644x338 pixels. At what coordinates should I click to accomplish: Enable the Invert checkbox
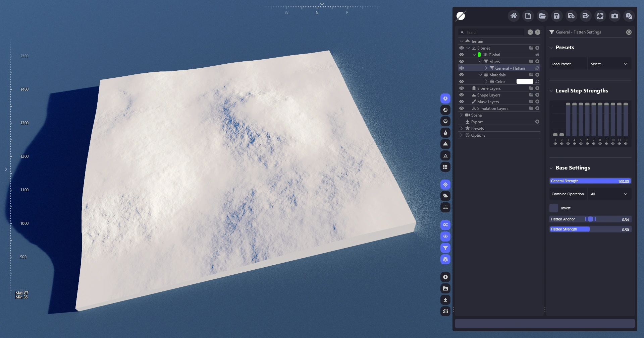tap(554, 208)
